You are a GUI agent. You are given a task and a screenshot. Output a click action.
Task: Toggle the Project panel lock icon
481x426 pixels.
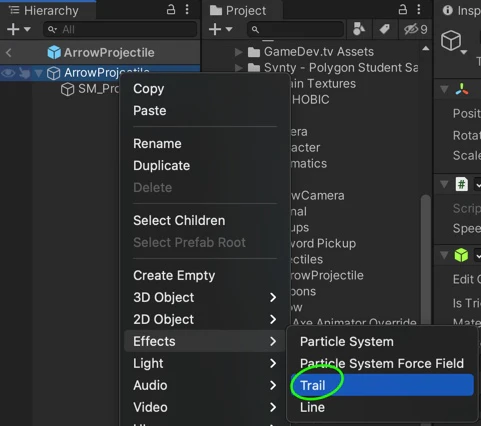tap(403, 10)
